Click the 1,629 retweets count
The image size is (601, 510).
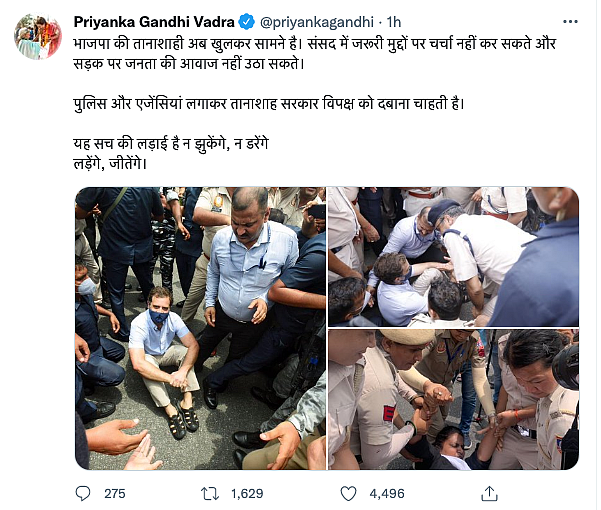tap(247, 494)
